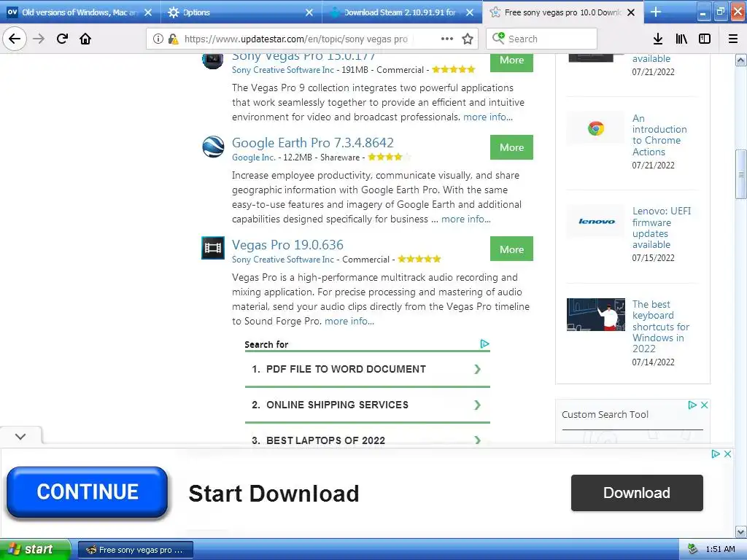Image resolution: width=747 pixels, height=560 pixels.
Task: Click the updatestar.com URL address bar
Action: pos(295,39)
